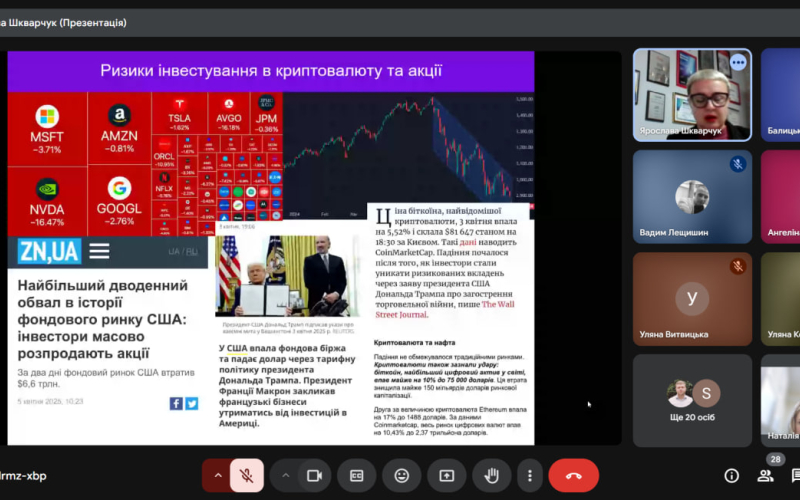Click the AMZN heatmap tile
Image resolution: width=800 pixels, height=500 pixels.
(119, 129)
